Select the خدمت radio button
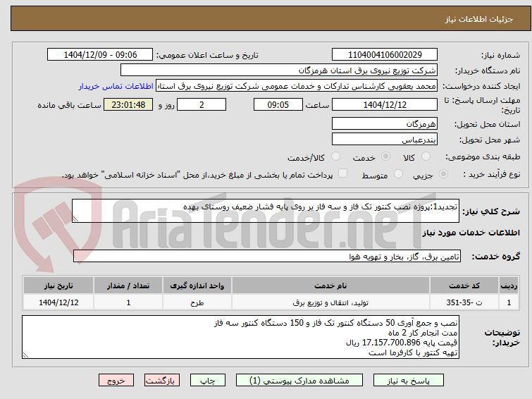Viewport: 532px width, 399px height. tap(385, 156)
